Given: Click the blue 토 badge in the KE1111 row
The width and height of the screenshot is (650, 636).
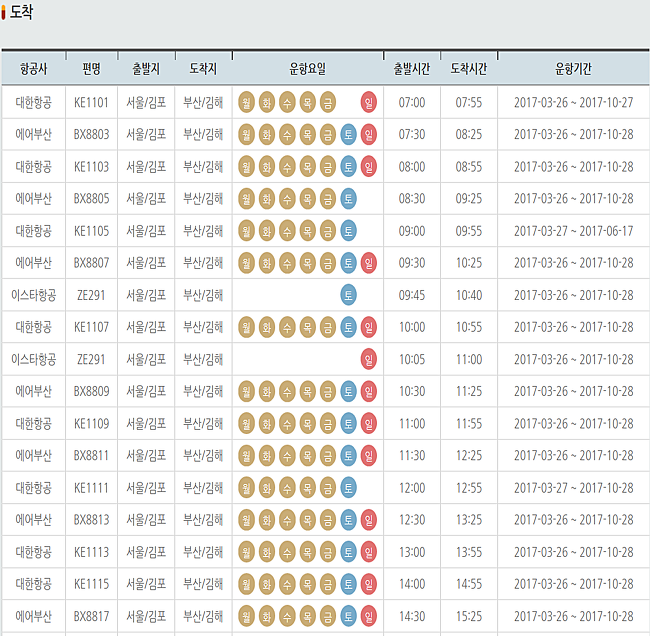Looking at the screenshot, I should [x=348, y=488].
